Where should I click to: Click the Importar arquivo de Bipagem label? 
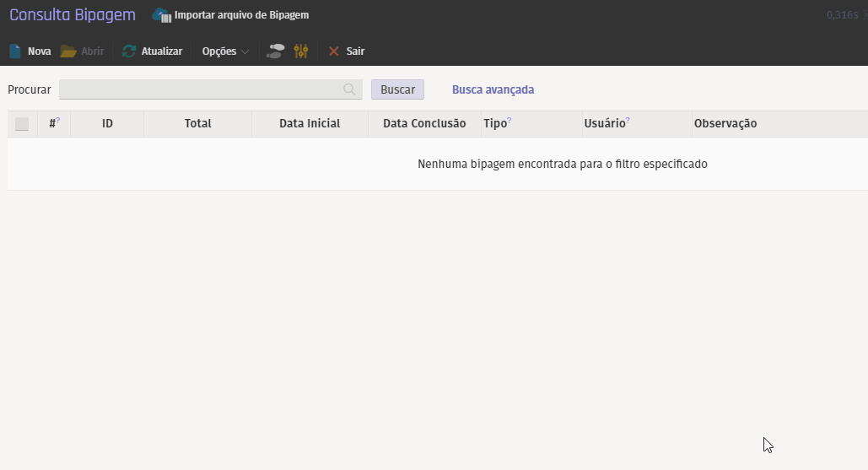(241, 15)
